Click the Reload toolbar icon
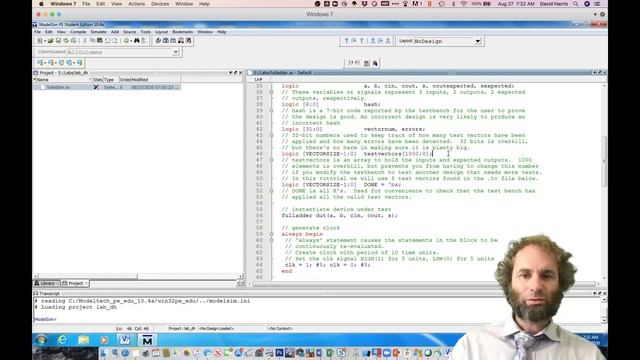This screenshot has width=640, height=360. pyautogui.click(x=66, y=41)
